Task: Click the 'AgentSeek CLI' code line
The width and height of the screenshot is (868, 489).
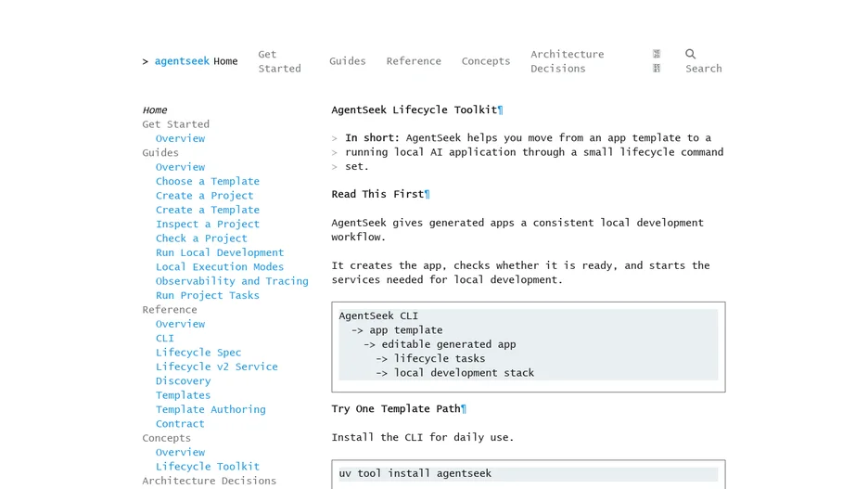Action: click(378, 315)
